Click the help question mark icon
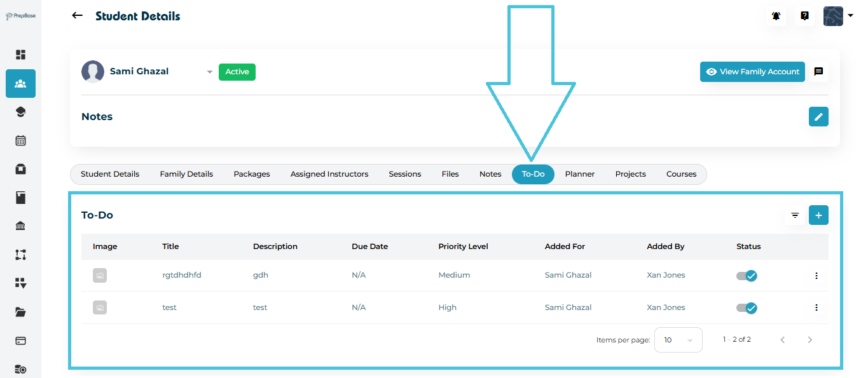The height and width of the screenshot is (378, 868). point(804,17)
